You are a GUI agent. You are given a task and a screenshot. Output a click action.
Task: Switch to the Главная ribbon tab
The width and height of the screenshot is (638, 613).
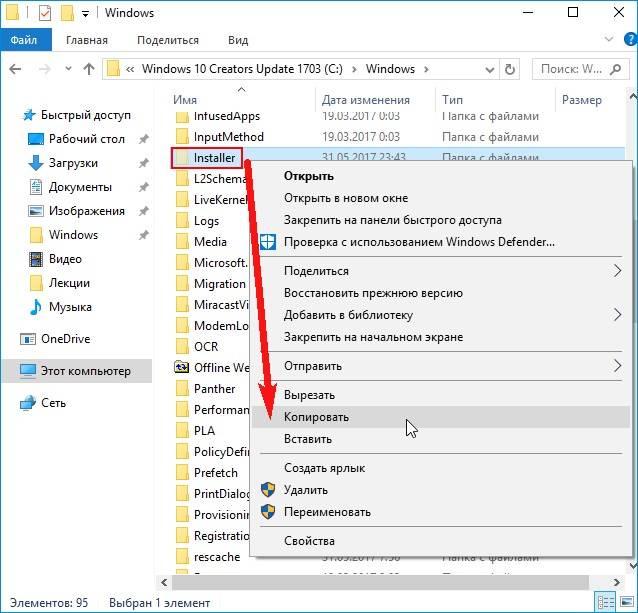click(x=87, y=40)
